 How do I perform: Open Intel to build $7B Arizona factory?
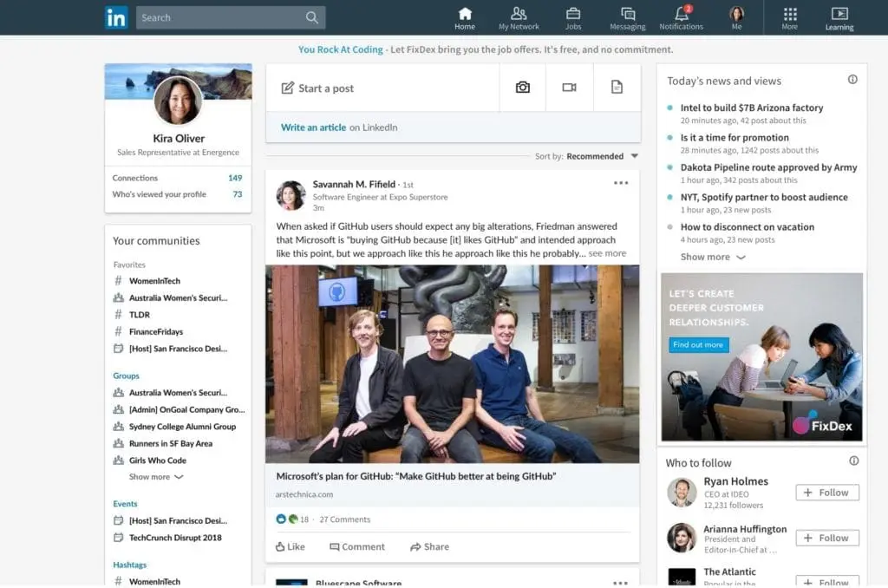(752, 108)
